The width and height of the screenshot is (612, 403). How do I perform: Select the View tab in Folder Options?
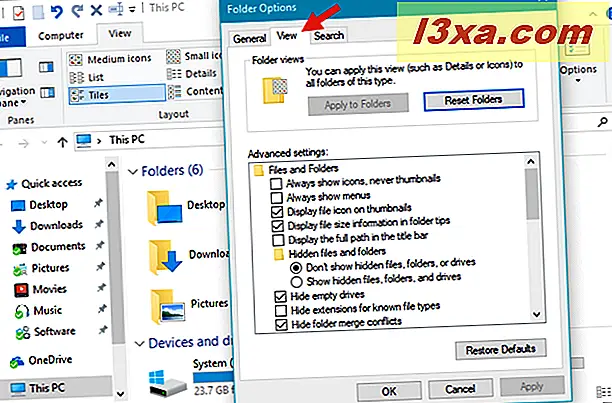(x=286, y=36)
